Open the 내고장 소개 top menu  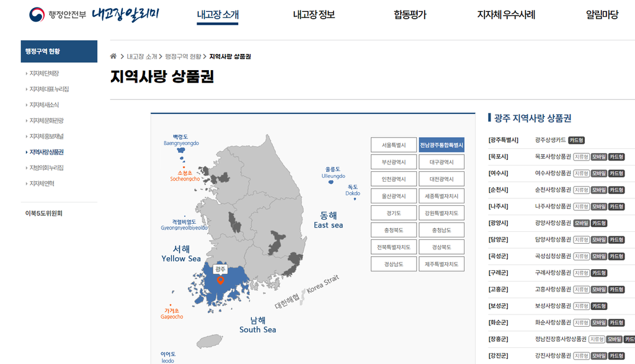[218, 15]
